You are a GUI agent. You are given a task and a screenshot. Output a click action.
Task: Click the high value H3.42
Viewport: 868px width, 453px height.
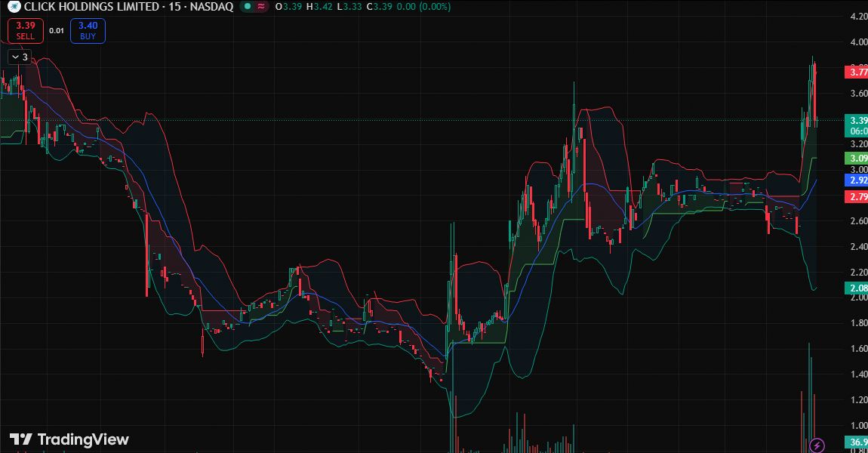click(x=319, y=7)
